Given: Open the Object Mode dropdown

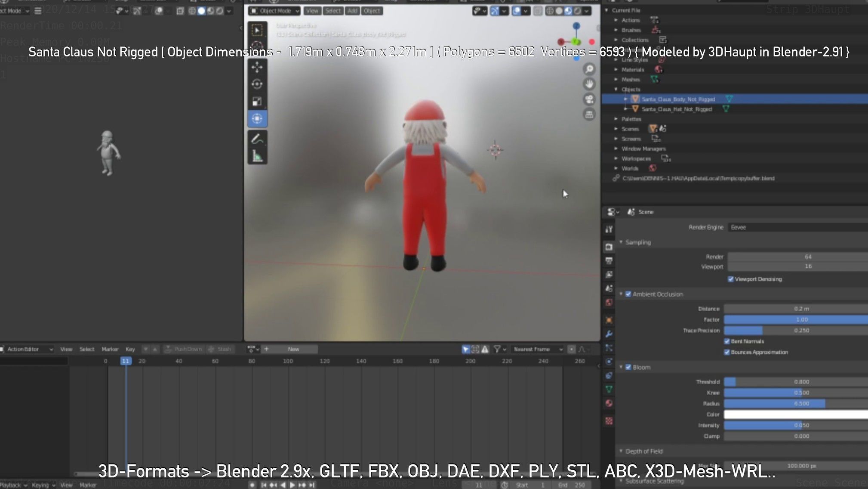Looking at the screenshot, I should click(274, 11).
